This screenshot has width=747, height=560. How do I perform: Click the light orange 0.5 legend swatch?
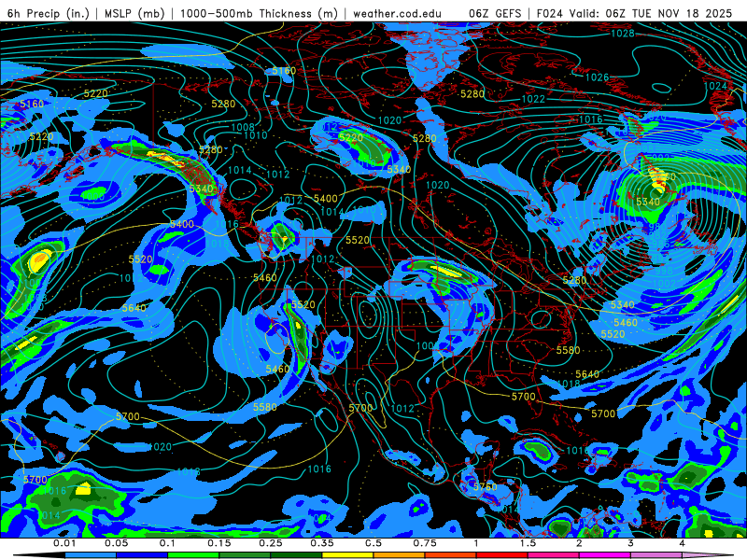click(x=400, y=555)
